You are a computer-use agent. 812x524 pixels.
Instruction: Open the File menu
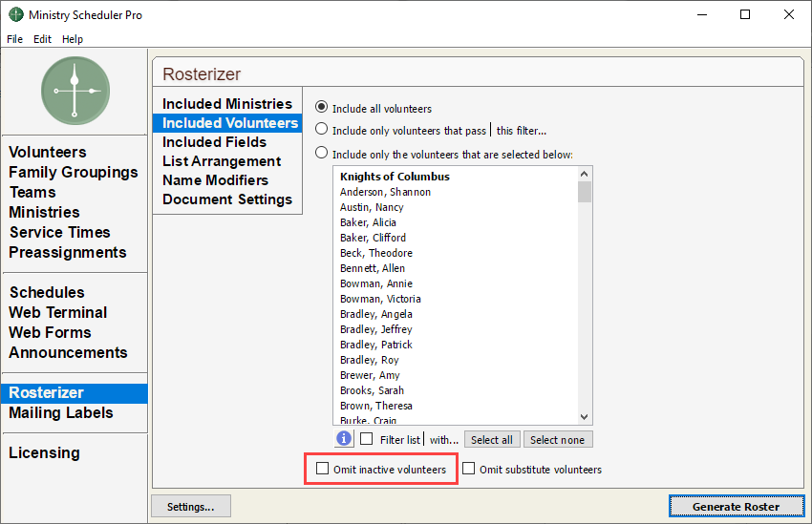[x=14, y=39]
